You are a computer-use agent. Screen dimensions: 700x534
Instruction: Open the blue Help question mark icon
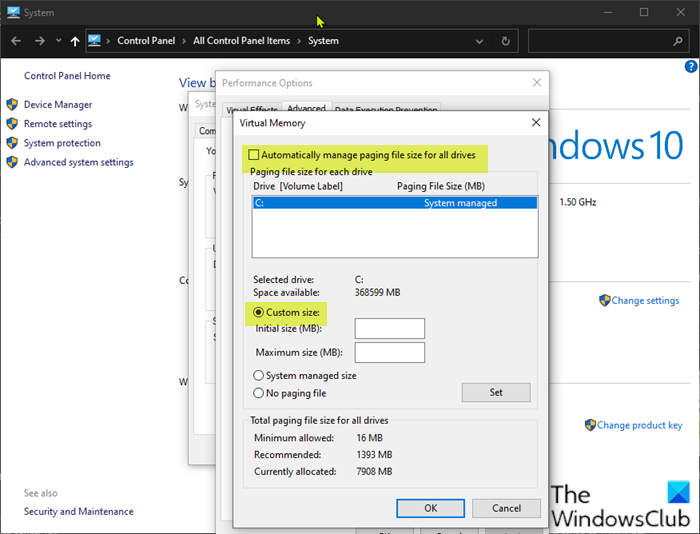click(x=691, y=67)
